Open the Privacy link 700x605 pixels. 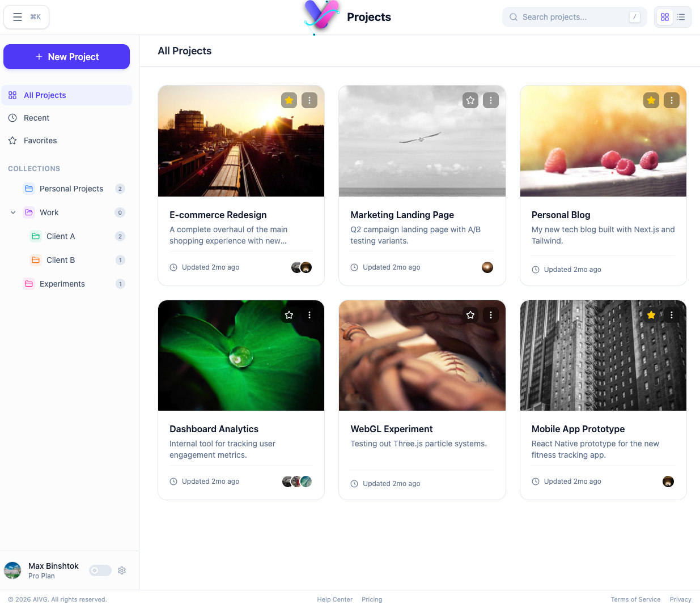point(680,599)
